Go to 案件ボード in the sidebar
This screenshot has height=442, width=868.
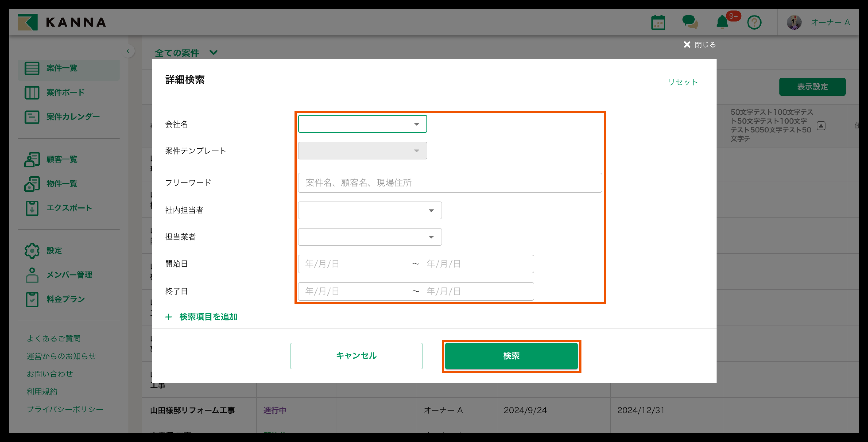point(65,92)
